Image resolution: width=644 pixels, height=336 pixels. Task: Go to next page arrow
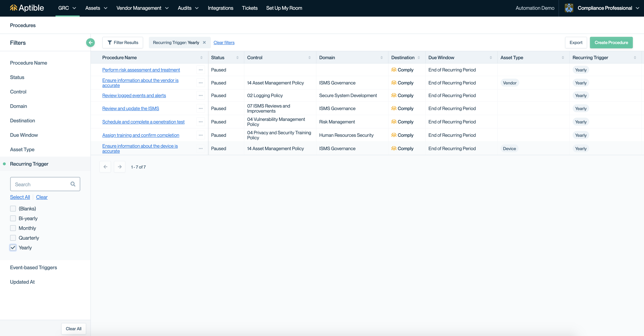(x=119, y=167)
